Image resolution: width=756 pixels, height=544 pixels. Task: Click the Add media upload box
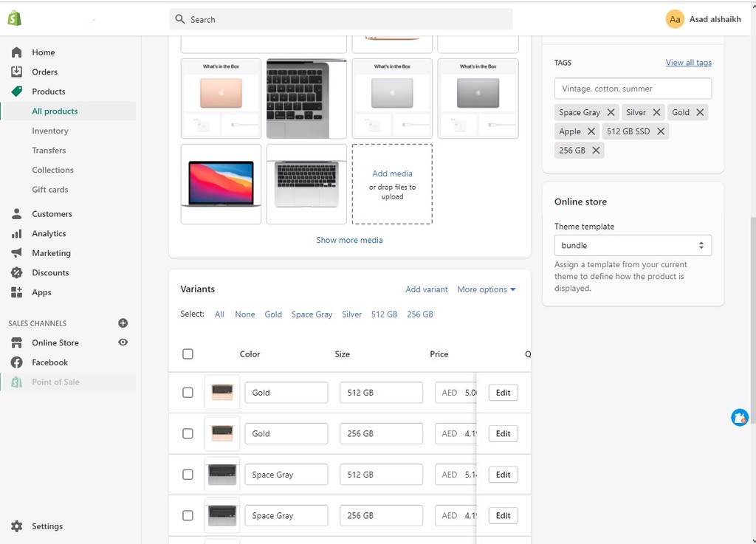392,184
